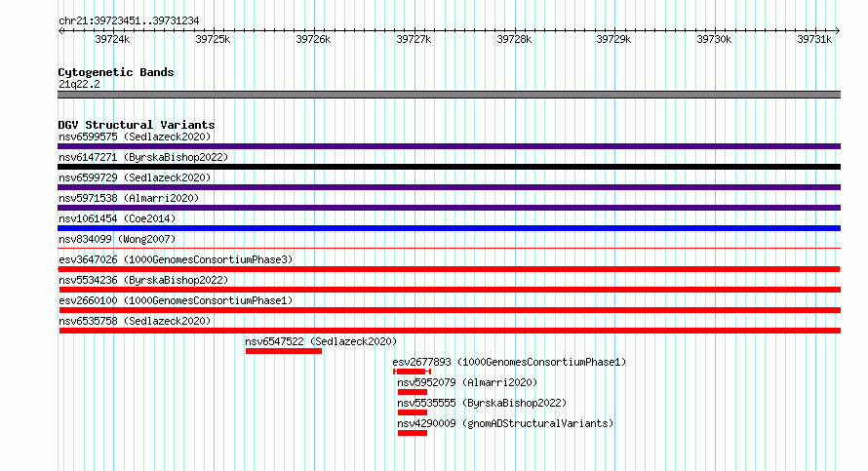Click the nsv5534236 (ByrskaBishop2022) label
Image resolution: width=868 pixels, height=471 pixels.
pyautogui.click(x=143, y=280)
